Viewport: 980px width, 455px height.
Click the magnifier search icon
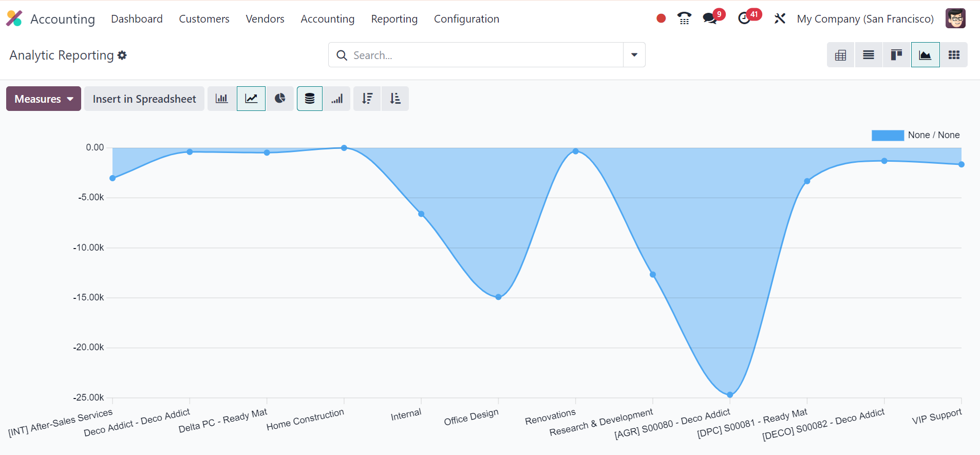(342, 55)
